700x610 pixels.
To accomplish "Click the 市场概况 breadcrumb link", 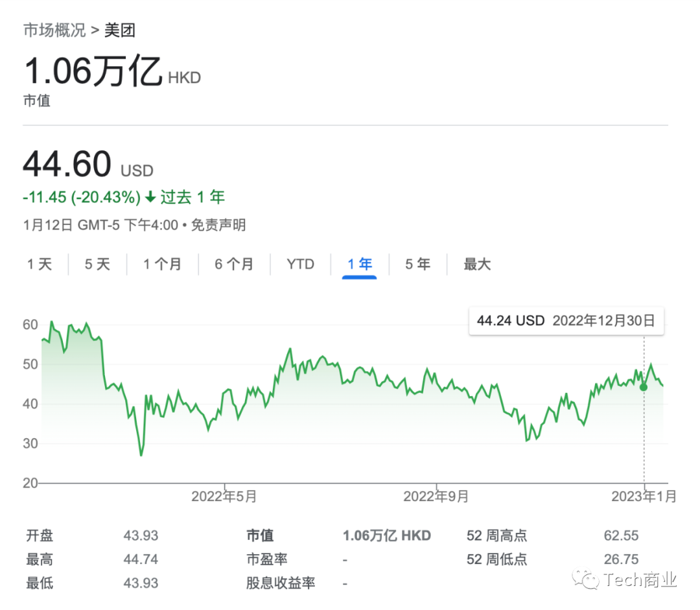I will coord(54,30).
